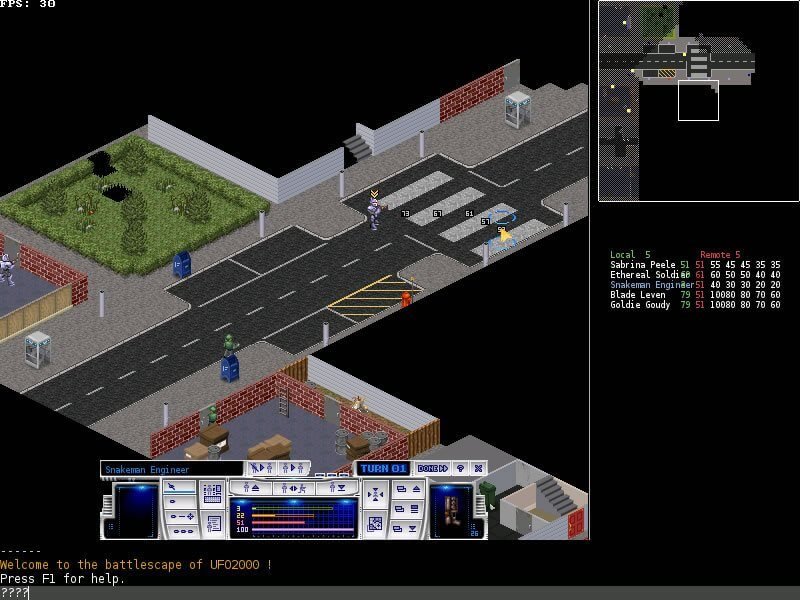Click the Remote 5 team label
This screenshot has height=600, width=800.
point(720,255)
